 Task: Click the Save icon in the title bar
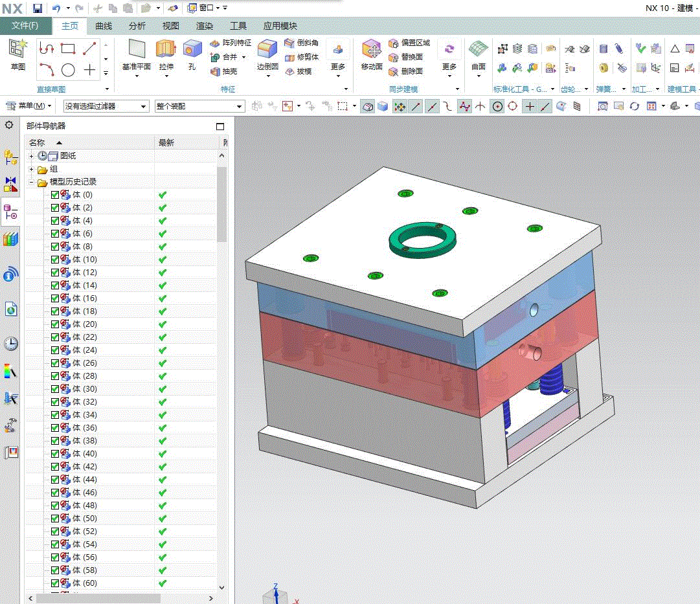(x=38, y=8)
